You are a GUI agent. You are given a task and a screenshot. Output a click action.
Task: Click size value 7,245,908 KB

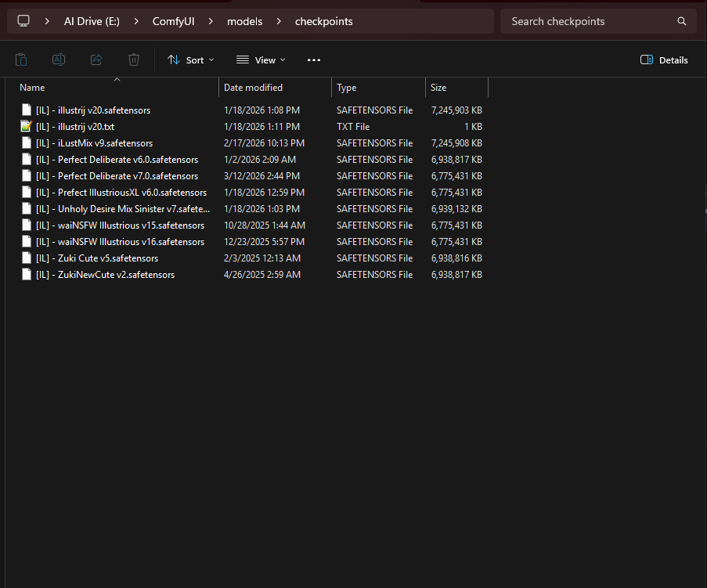[456, 143]
